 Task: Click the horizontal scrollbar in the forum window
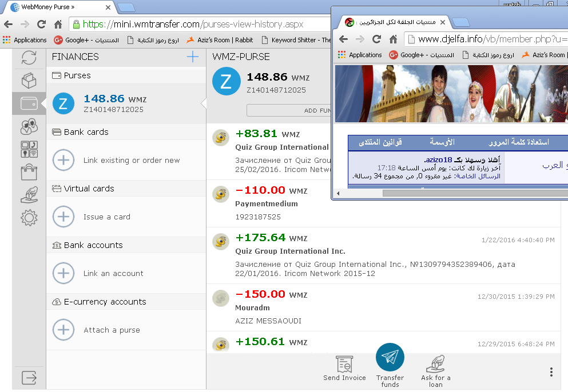446,193
